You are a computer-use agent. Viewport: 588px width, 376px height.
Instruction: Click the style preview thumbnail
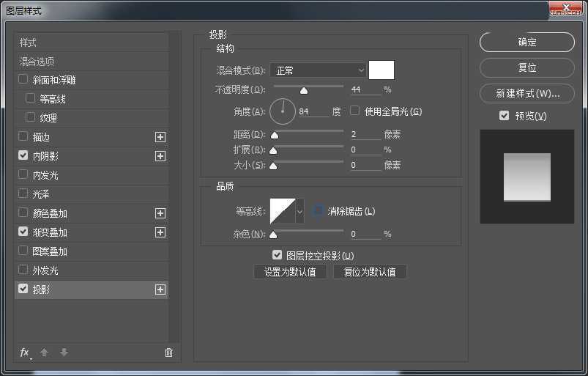(527, 177)
